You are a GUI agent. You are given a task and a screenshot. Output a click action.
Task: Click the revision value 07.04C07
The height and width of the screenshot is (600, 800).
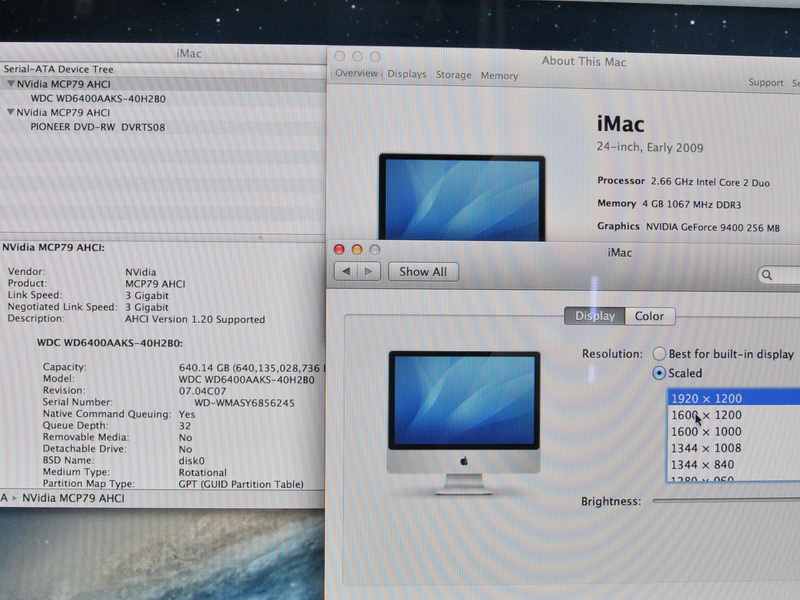[x=202, y=391]
